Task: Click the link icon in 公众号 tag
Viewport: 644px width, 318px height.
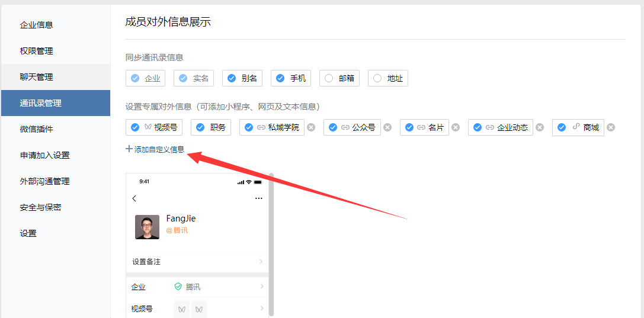Action: point(345,127)
